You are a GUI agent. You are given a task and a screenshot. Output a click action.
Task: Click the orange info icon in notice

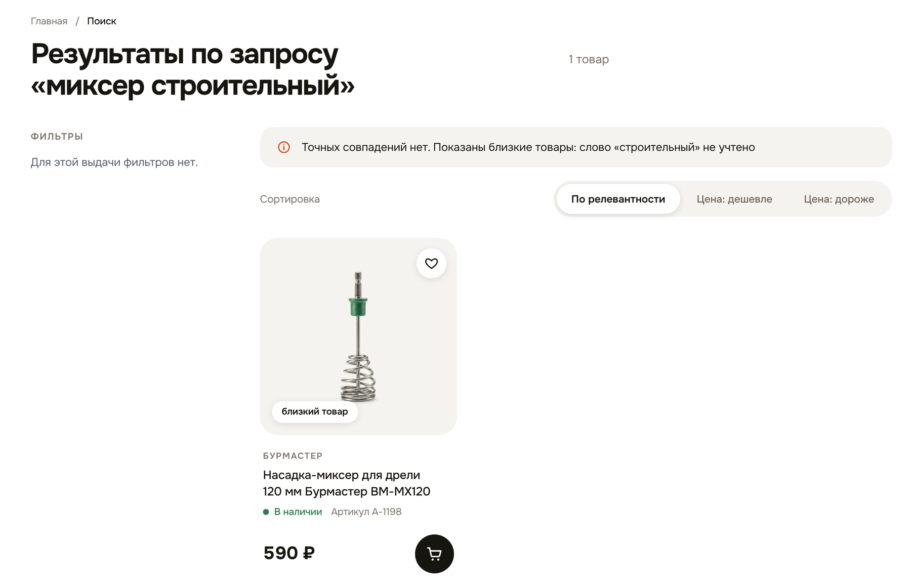pyautogui.click(x=284, y=147)
